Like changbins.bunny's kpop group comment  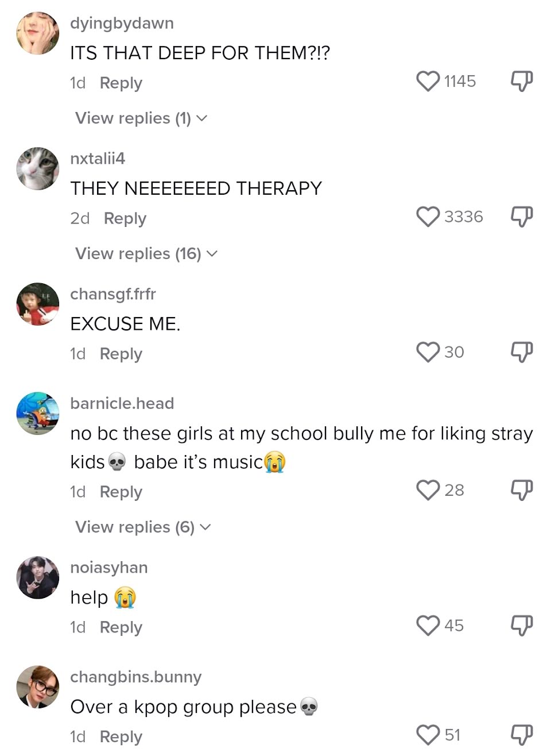tap(428, 735)
